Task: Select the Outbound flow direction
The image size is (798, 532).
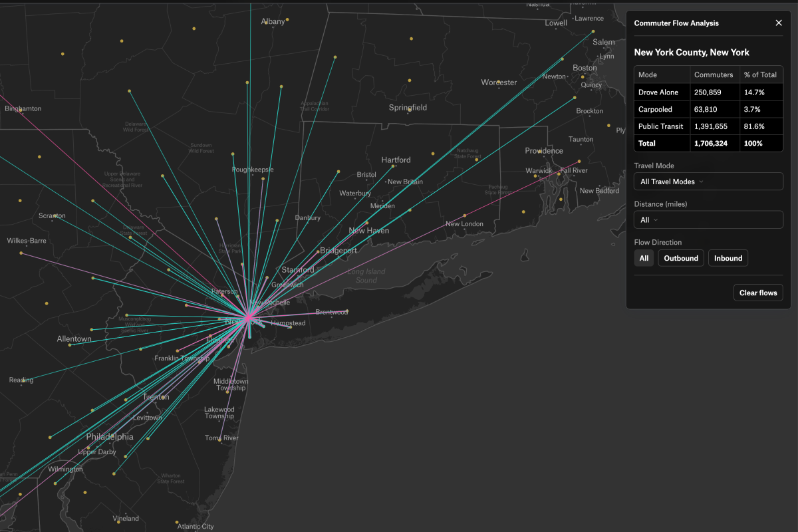Action: tap(680, 258)
